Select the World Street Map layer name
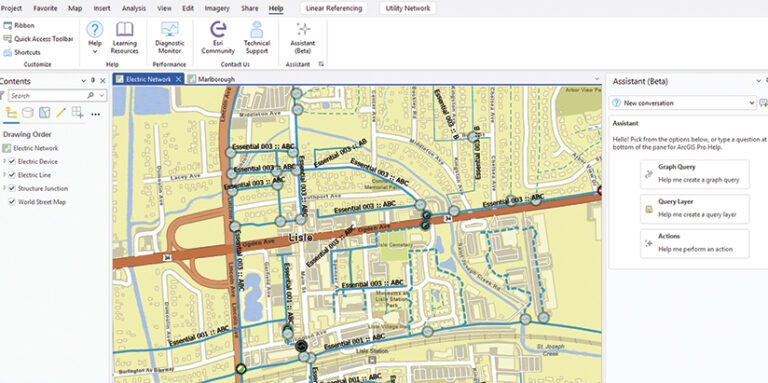 42,202
